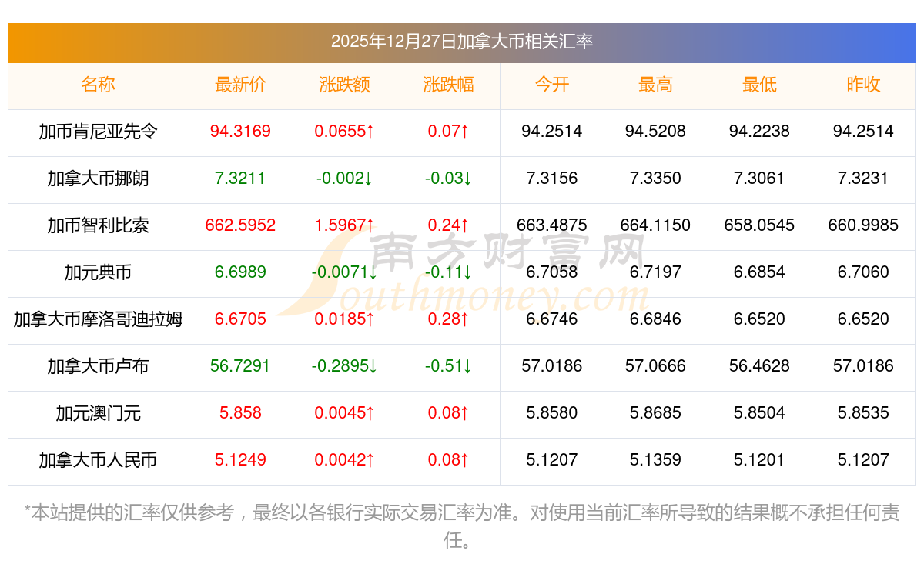Click the row name 加拿大币人民币
This screenshot has height=564, width=924.
tap(98, 460)
